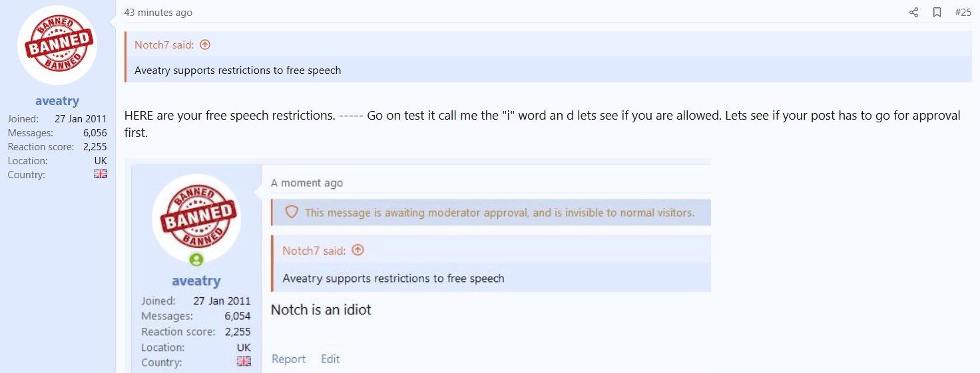Open the #25 post permalink
The width and height of the screenshot is (980, 373).
[x=963, y=13]
